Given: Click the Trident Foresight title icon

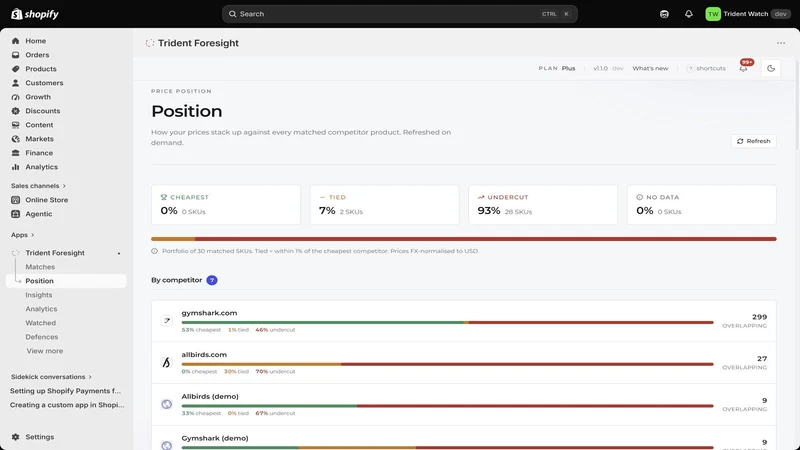Looking at the screenshot, I should 149,43.
